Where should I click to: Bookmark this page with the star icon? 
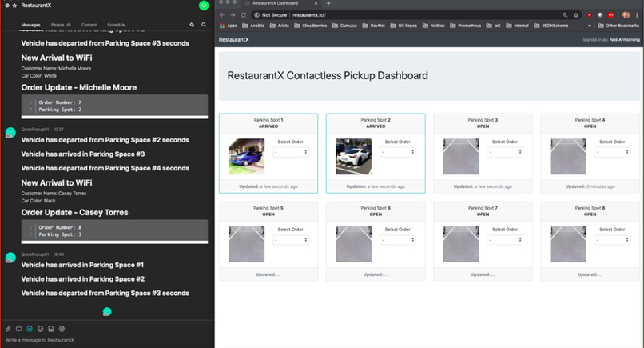point(577,14)
